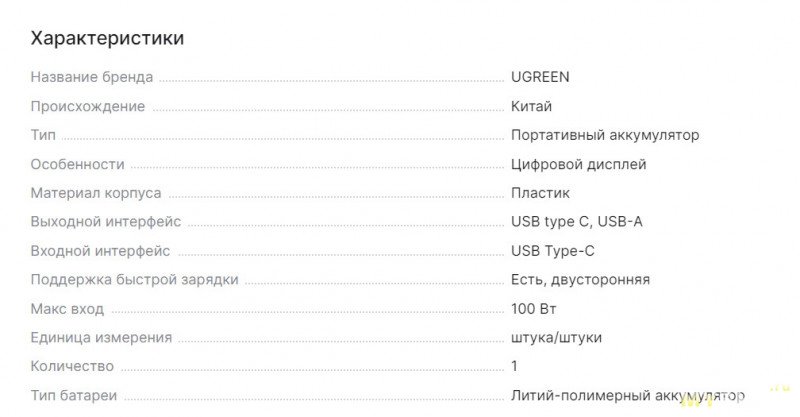Click the Количество label
Screen dimensions: 800x417
(x=72, y=367)
